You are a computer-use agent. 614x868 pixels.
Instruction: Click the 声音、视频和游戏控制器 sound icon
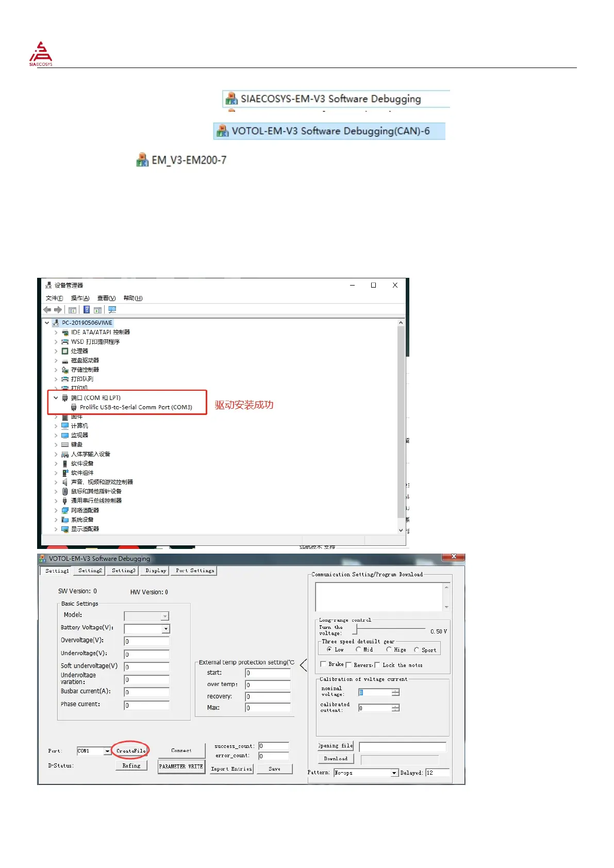click(x=65, y=482)
